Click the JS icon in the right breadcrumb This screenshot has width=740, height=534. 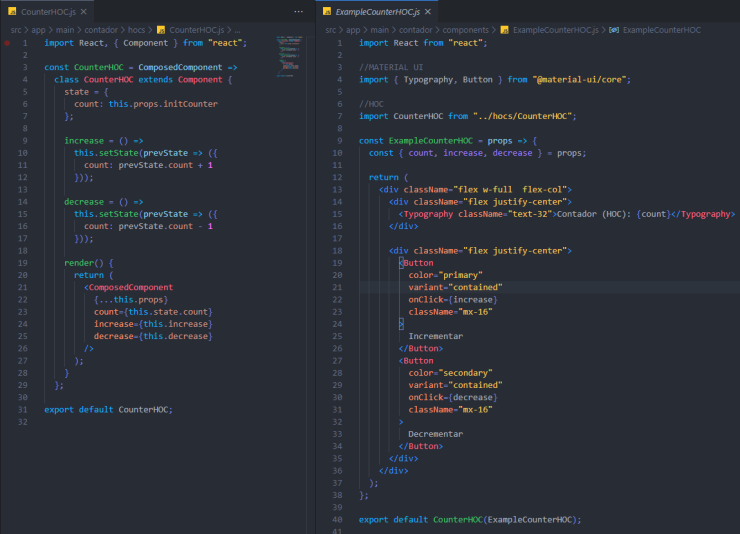(x=504, y=30)
